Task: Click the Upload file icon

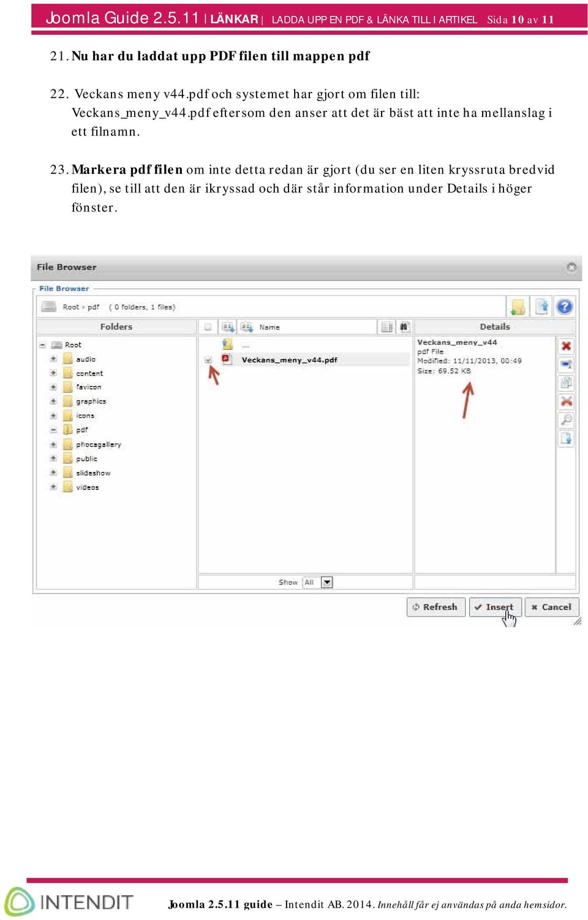Action: coord(541,306)
